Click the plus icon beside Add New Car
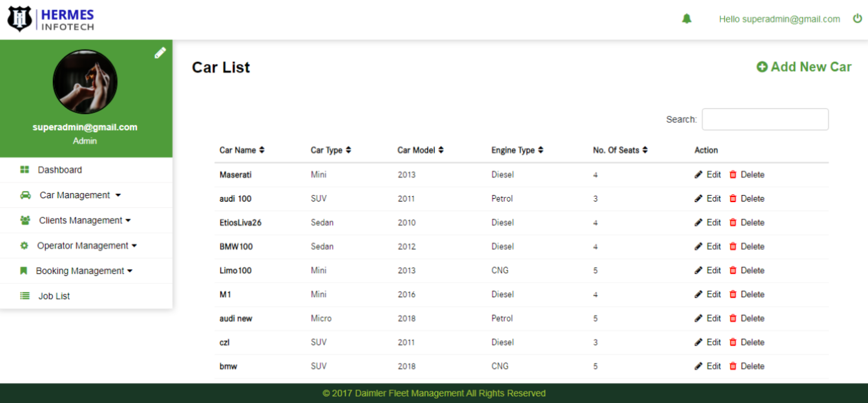Viewport: 868px width, 403px height. pyautogui.click(x=762, y=67)
